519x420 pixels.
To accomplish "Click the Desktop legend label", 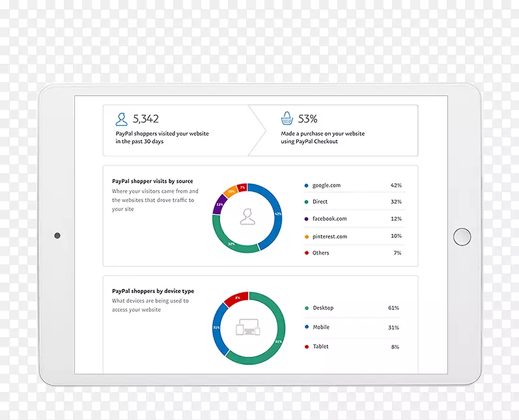I will (x=323, y=308).
